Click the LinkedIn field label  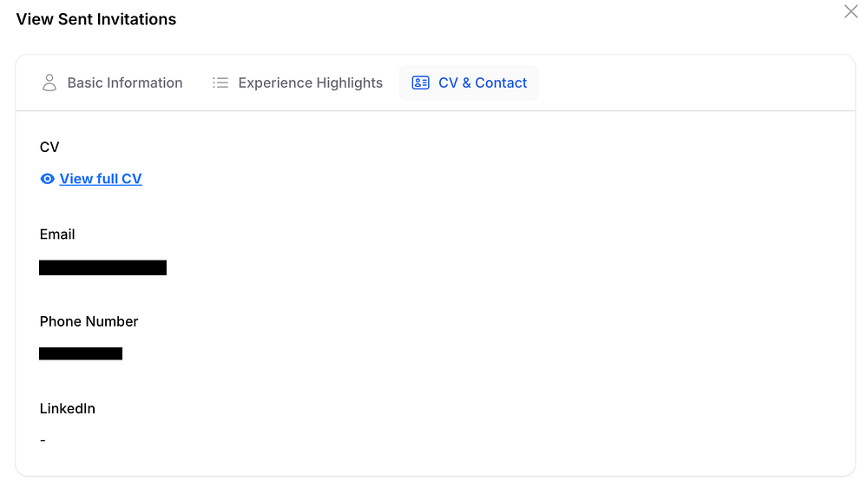coord(68,409)
